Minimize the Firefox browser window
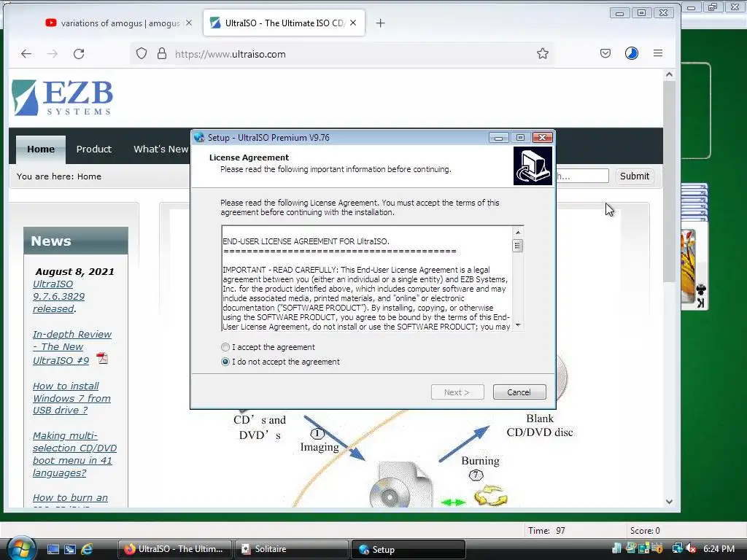 tap(619, 13)
